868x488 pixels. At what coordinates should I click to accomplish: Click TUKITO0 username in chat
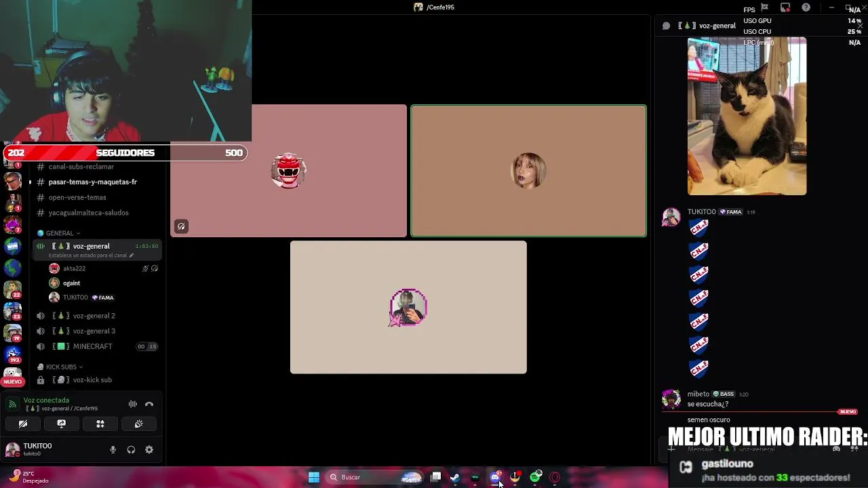coord(701,212)
